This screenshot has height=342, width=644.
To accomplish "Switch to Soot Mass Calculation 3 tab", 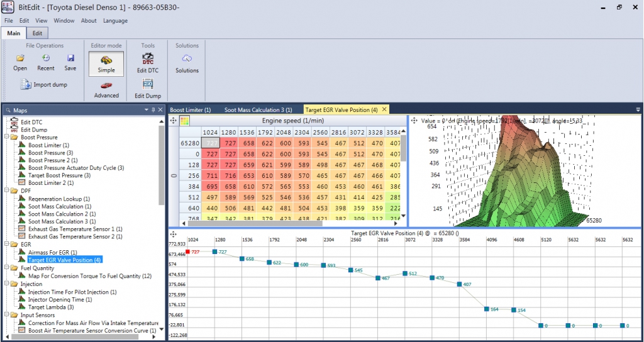I will tap(258, 109).
